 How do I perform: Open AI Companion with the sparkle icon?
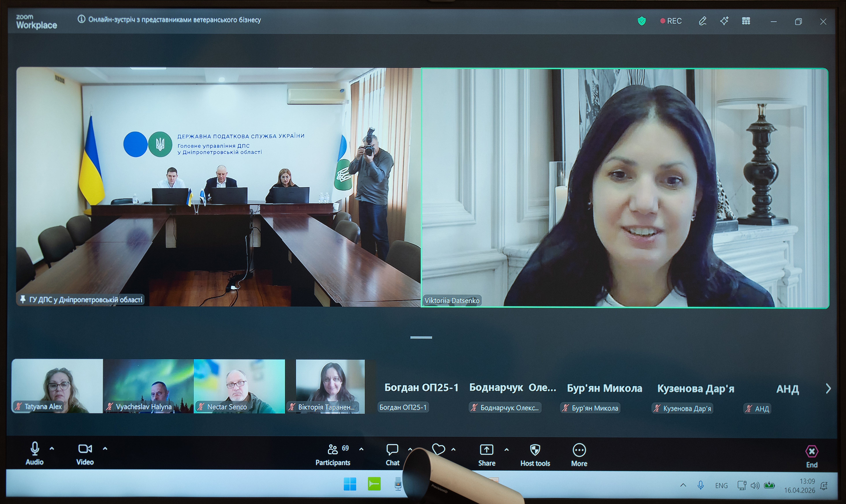724,21
